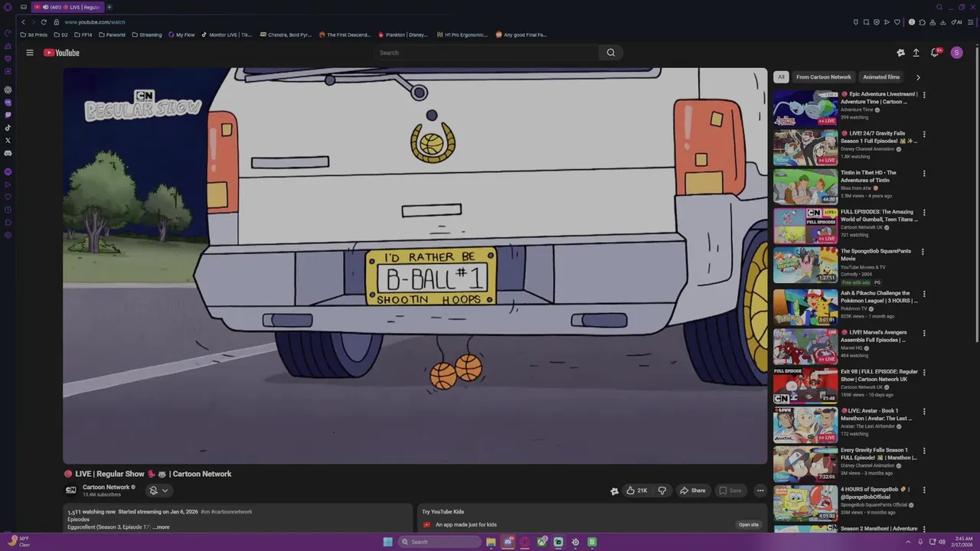980x551 pixels.
Task: Open the browser extensions cube icon
Action: 922,22
